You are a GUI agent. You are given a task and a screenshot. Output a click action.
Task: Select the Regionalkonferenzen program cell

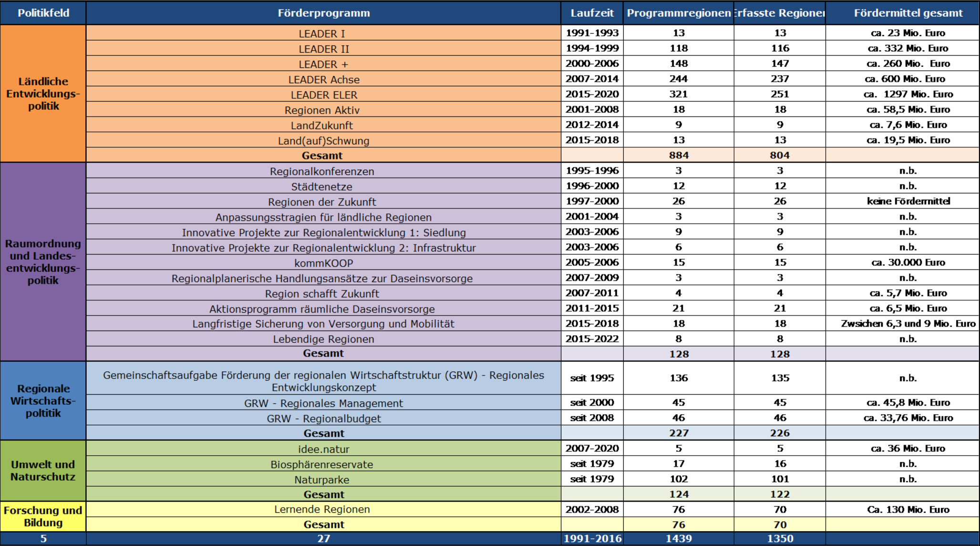323,170
